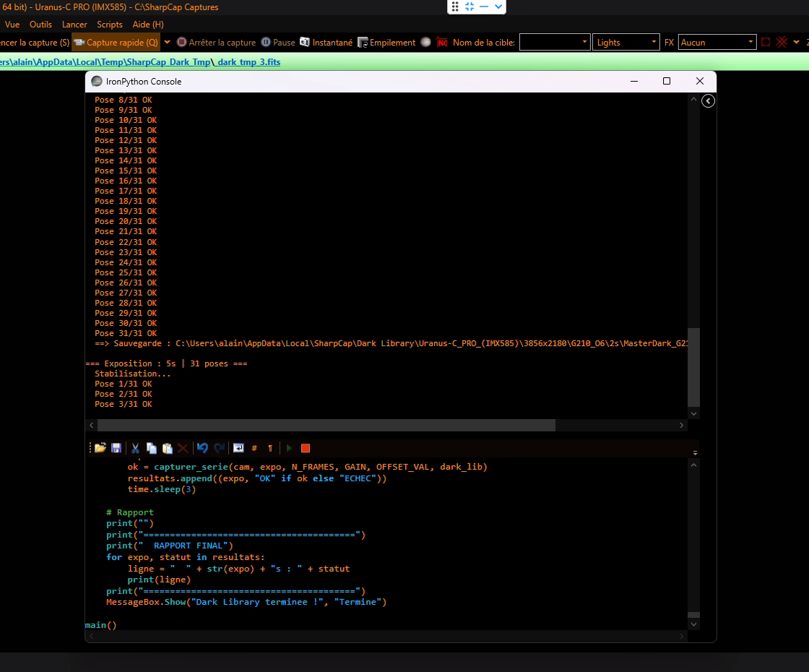Viewport: 809px width, 672px height.
Task: Click the time.sleep(3) code line
Action: pos(162,489)
